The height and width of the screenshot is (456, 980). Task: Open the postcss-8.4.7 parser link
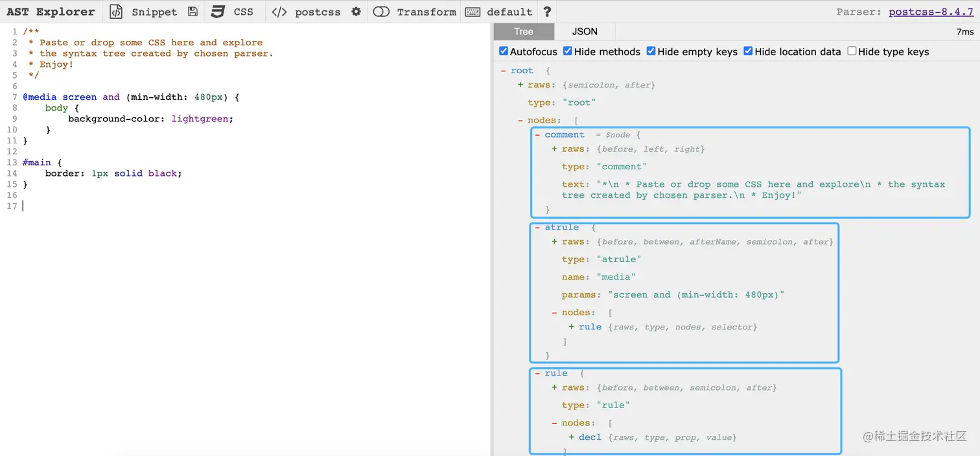pos(931,11)
